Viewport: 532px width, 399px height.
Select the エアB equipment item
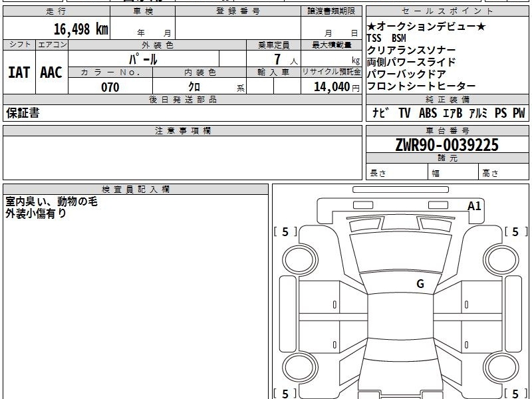(x=453, y=113)
